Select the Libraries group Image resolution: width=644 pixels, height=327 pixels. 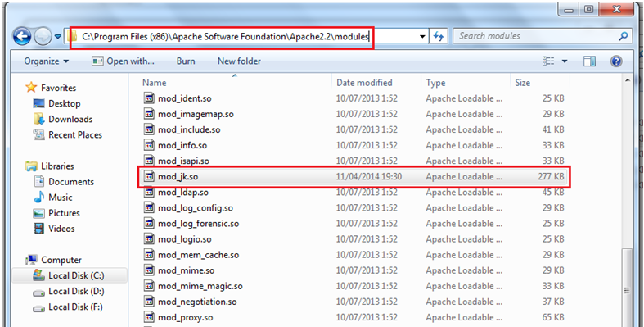pos(50,166)
